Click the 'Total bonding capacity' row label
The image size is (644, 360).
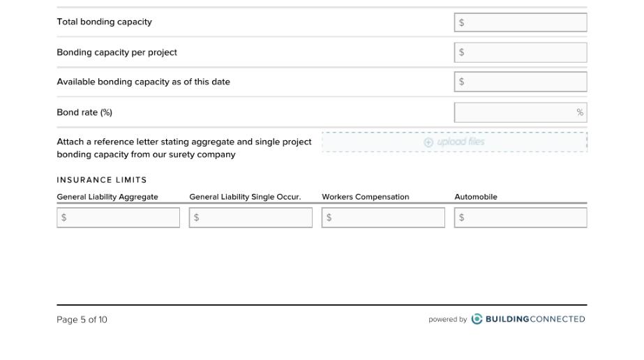105,22
